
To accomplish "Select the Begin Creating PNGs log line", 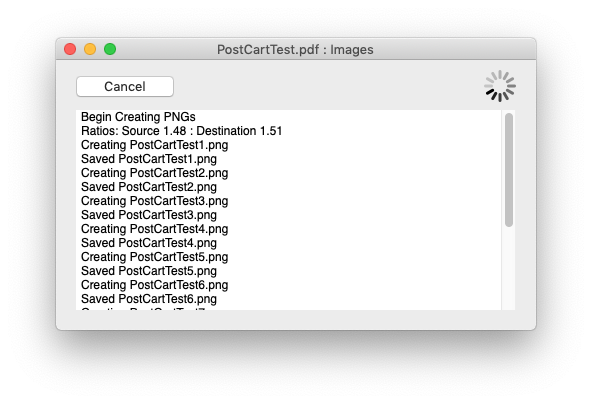I will (x=138, y=117).
